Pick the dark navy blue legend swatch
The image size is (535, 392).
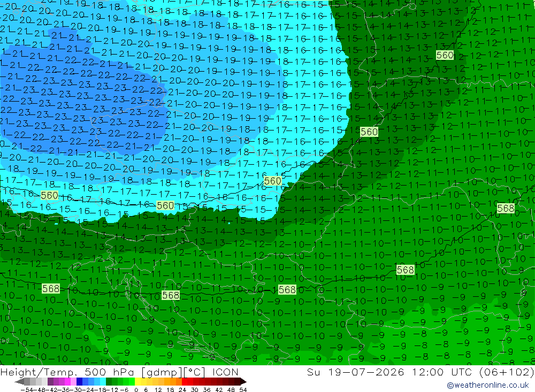[x=79, y=382]
